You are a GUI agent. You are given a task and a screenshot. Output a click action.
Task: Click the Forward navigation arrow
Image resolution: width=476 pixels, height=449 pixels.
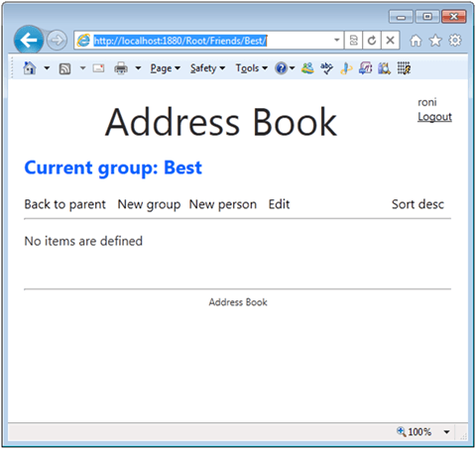pyautogui.click(x=57, y=41)
